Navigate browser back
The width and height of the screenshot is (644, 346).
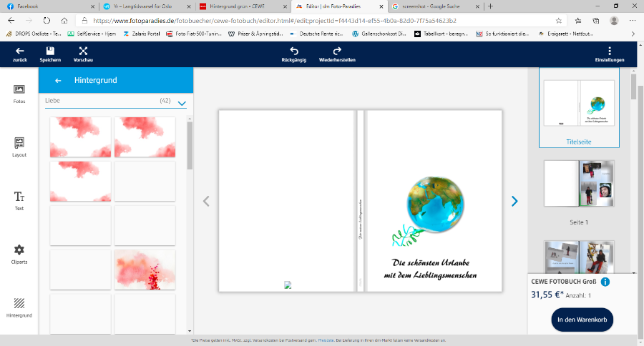(x=11, y=21)
